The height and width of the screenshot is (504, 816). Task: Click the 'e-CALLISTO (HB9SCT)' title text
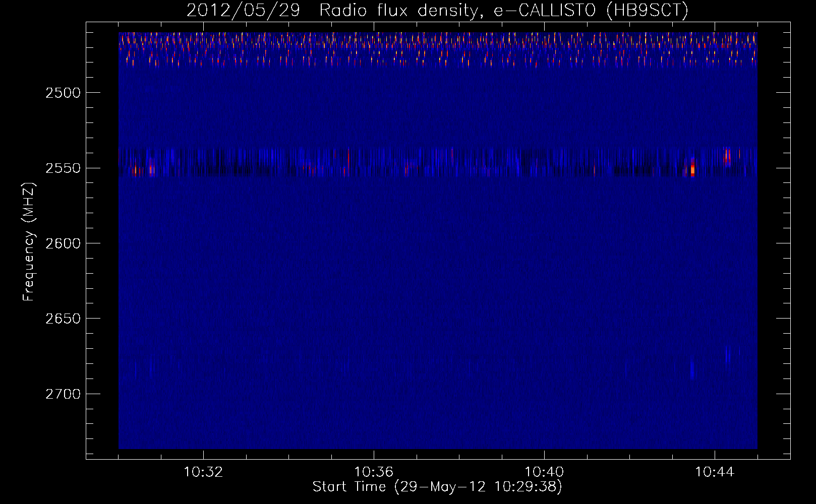pyautogui.click(x=591, y=11)
